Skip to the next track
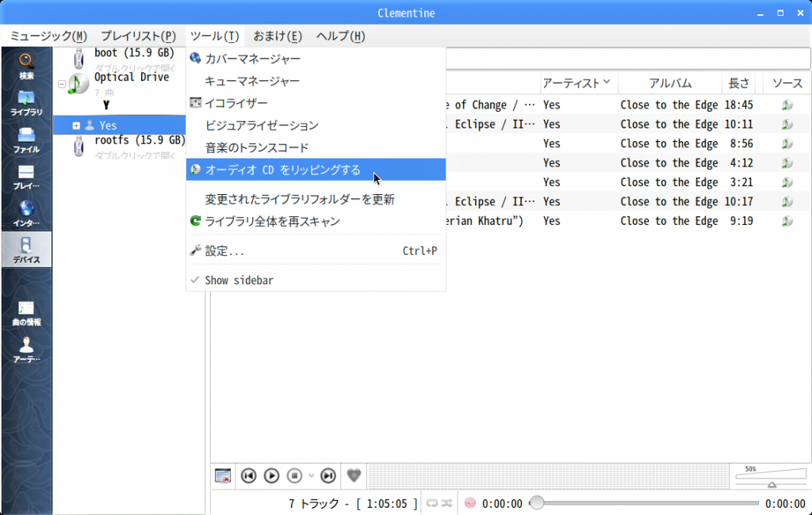 coord(327,475)
